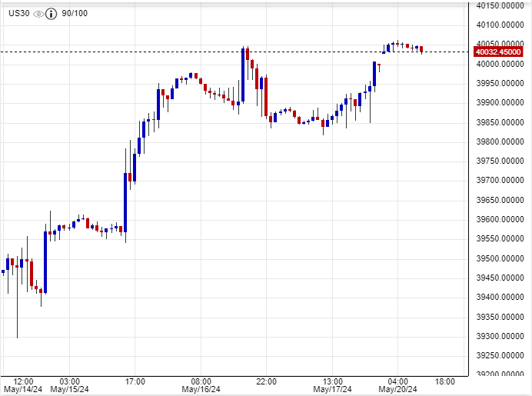532x396 pixels.
Task: Toggle the US30 visibility eye icon
Action: tap(38, 14)
